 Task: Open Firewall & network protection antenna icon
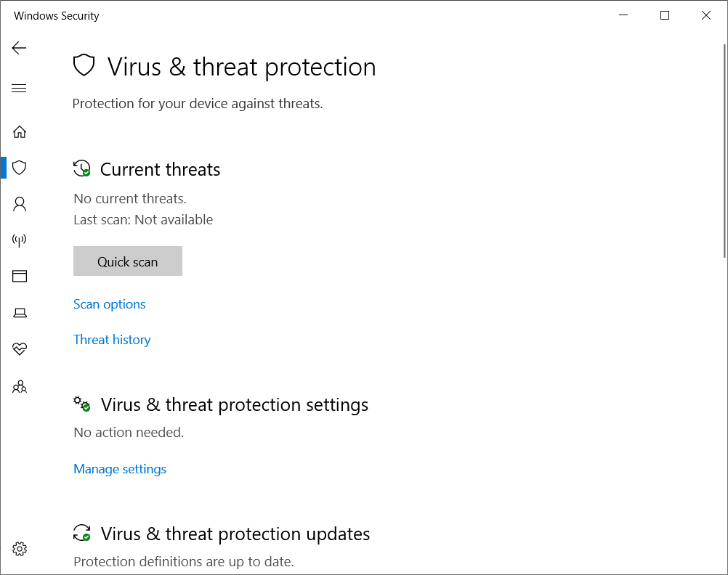(x=20, y=240)
